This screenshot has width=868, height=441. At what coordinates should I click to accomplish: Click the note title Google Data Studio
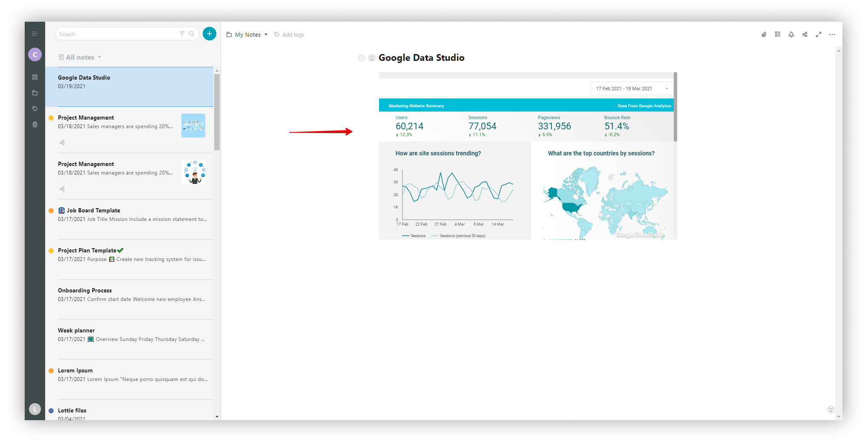click(x=421, y=57)
